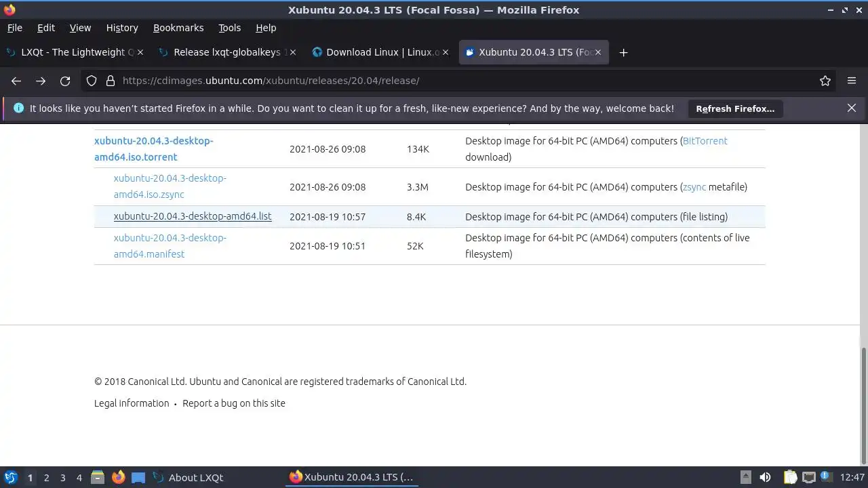
Task: Click the page vertical scrollbar thumb
Action: tap(864, 405)
